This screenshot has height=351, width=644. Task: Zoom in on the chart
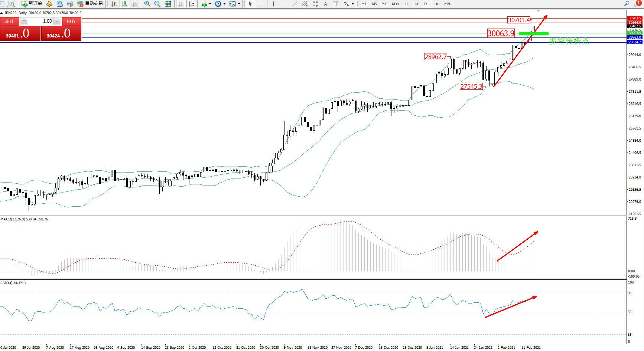[x=147, y=4]
